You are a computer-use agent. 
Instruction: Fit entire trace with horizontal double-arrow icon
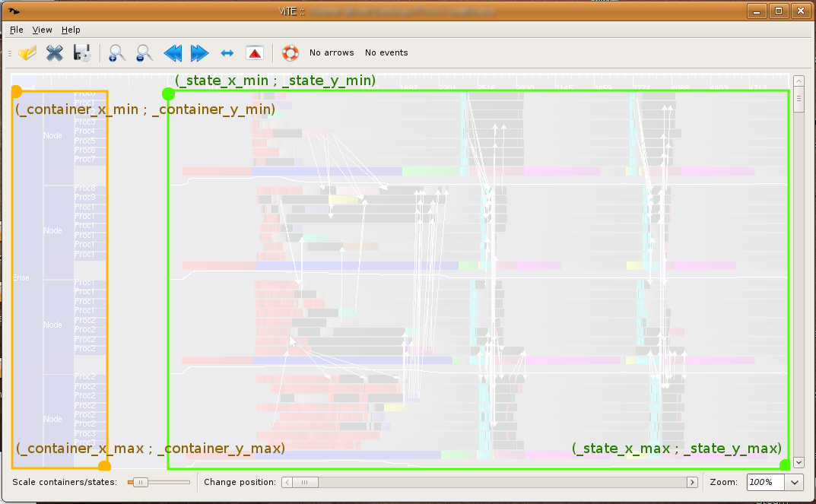point(227,53)
